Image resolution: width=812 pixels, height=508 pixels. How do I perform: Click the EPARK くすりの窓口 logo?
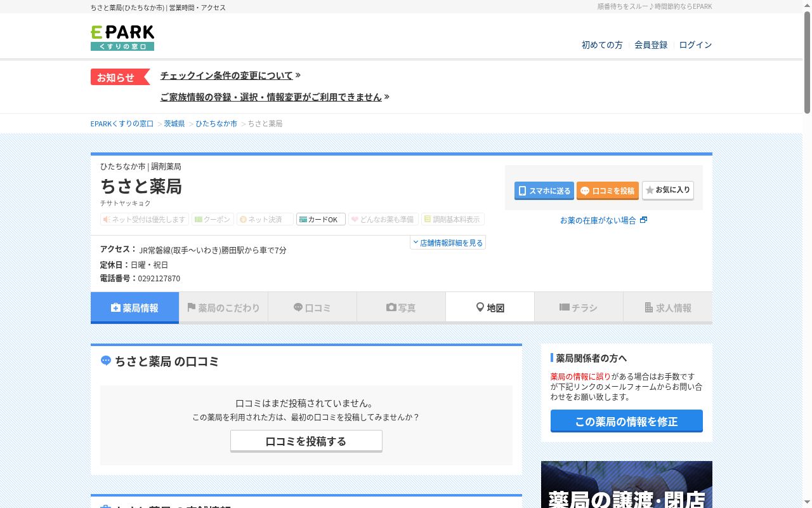(122, 38)
